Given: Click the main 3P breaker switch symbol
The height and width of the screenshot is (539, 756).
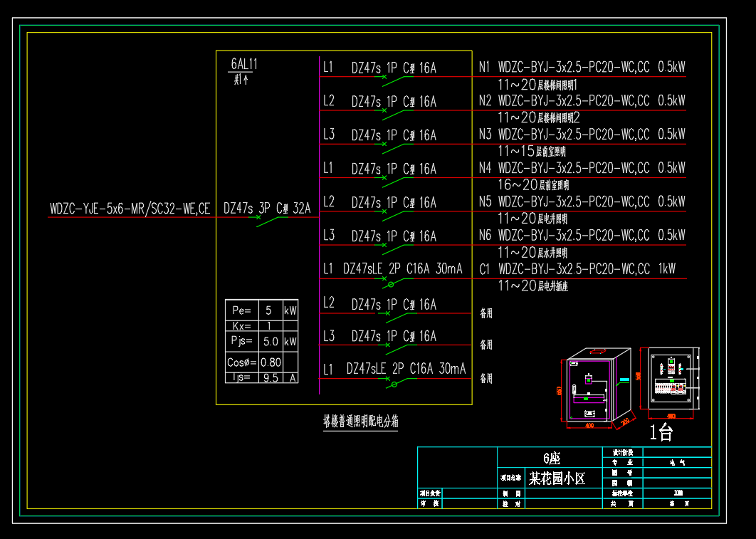Looking at the screenshot, I should coord(269,220).
